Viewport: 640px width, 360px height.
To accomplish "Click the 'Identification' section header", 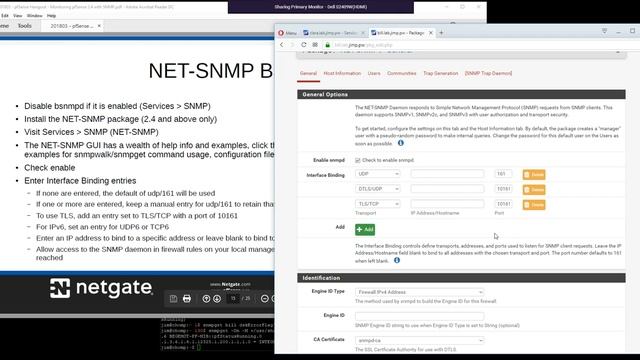I will [461, 278].
